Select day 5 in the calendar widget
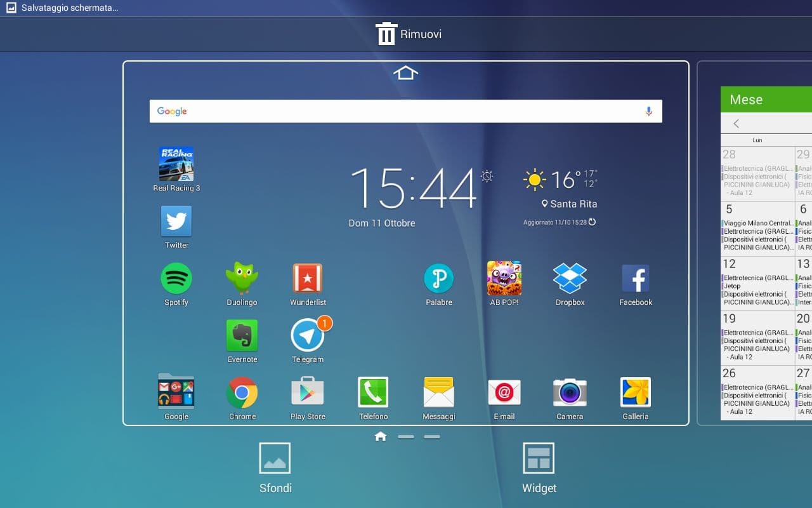Screen dimensions: 812x508 click(729, 209)
